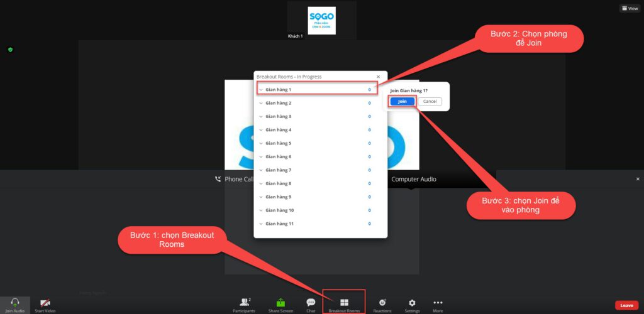644x314 pixels.
Task: Click the red Leave button
Action: (626, 305)
